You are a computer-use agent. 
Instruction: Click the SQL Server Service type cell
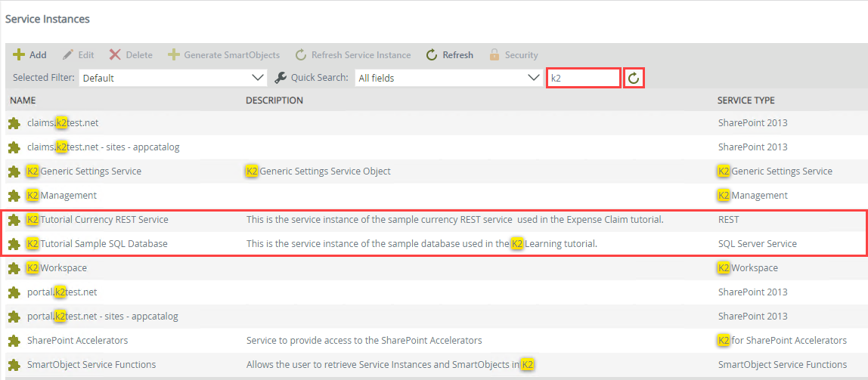point(758,244)
